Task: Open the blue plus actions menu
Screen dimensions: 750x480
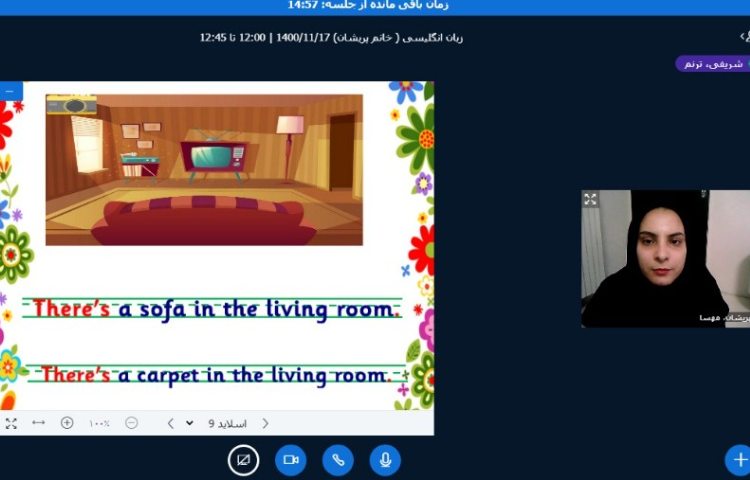Action: click(738, 459)
